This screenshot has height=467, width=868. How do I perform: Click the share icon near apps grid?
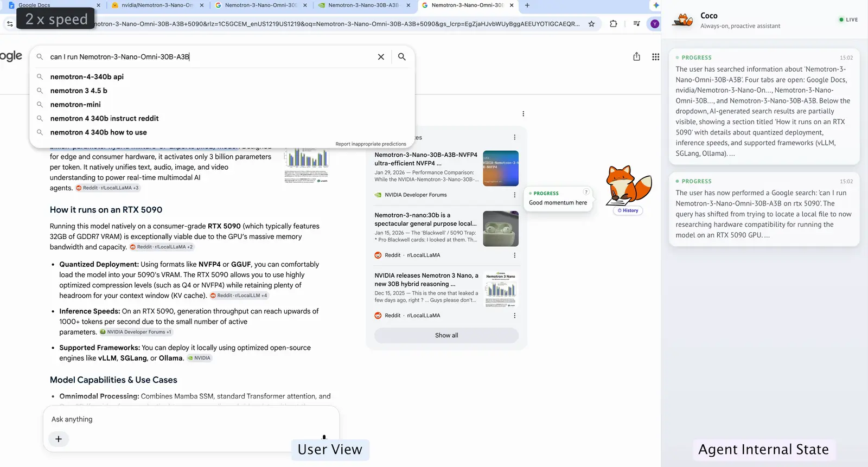click(x=636, y=57)
